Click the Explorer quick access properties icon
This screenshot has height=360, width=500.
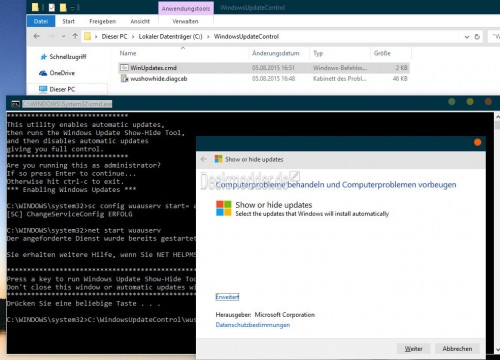[x=52, y=7]
